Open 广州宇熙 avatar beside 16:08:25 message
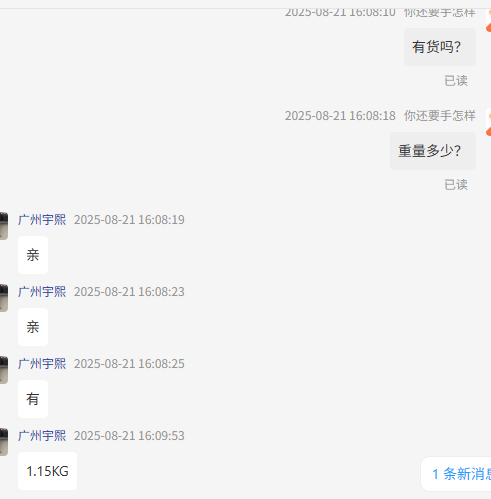 tap(4, 370)
